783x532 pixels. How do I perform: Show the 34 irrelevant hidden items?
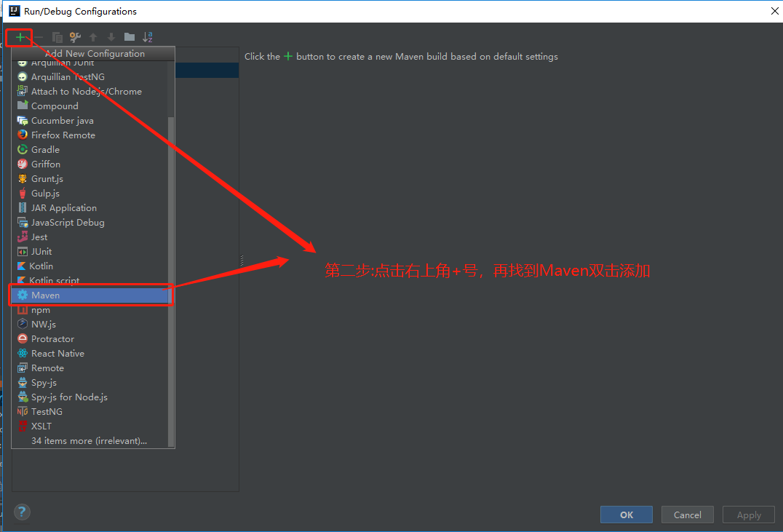(x=90, y=440)
